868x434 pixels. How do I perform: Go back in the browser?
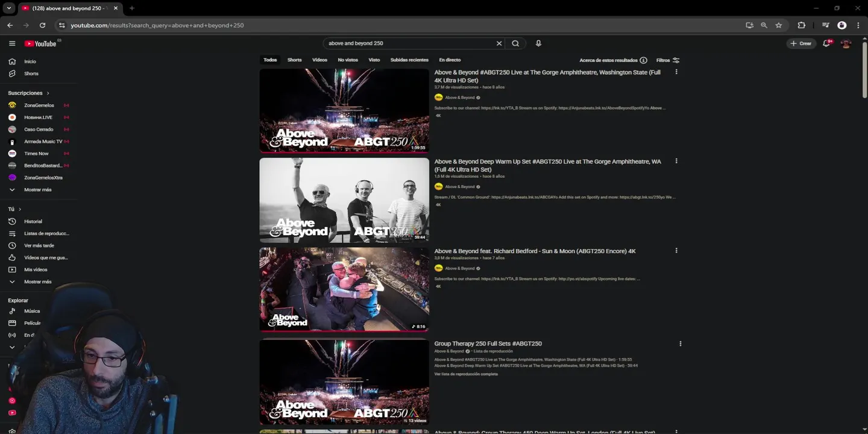coord(10,25)
